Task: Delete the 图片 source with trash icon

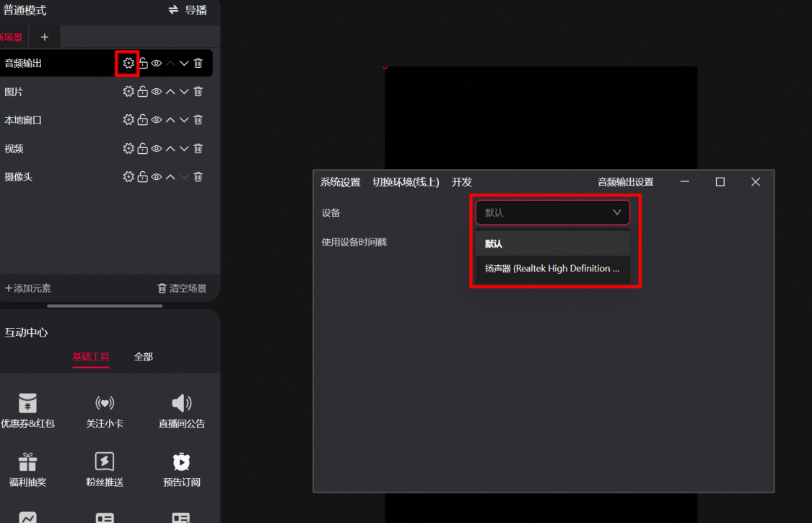Action: coord(198,92)
